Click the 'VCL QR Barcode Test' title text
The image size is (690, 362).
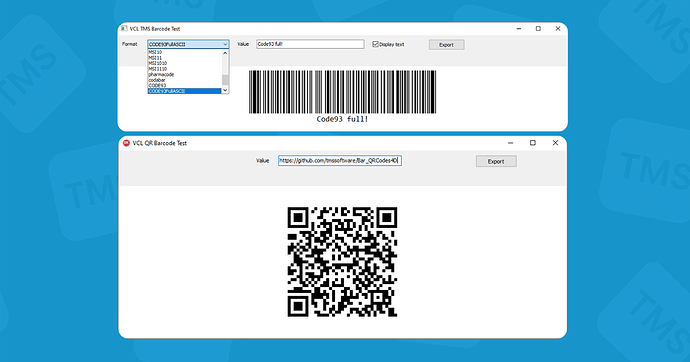160,143
